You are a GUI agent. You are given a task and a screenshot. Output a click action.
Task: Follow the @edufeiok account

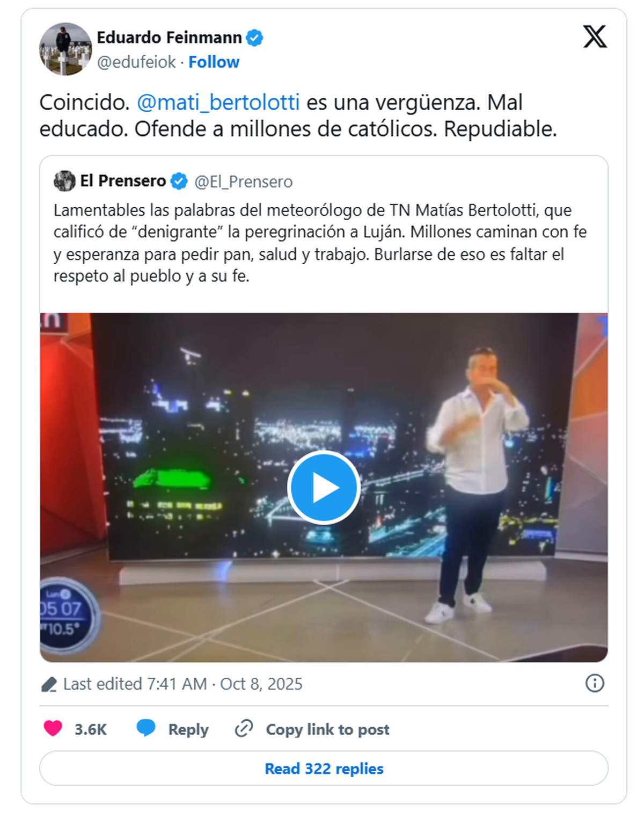(x=214, y=62)
